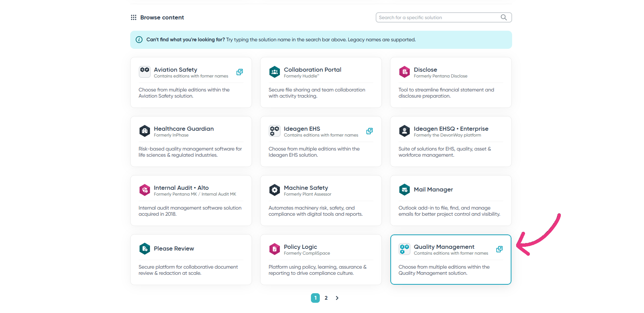Select the Healthcare Guardian logo icon
Image resolution: width=644 pixels, height=313 pixels.
tap(145, 131)
